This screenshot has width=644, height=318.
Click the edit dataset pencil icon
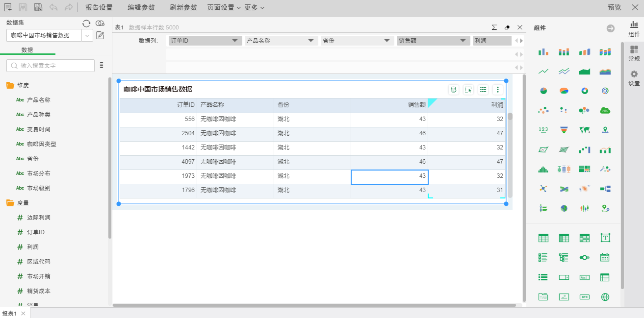[100, 35]
